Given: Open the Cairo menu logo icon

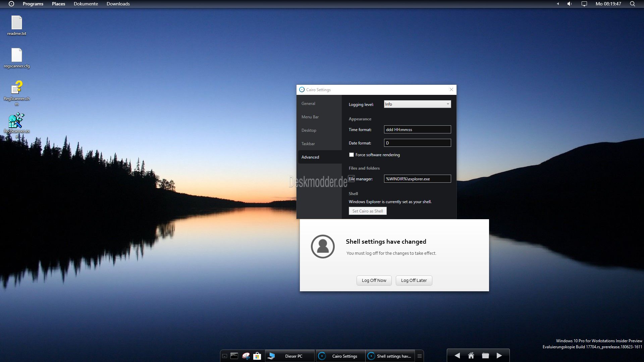Looking at the screenshot, I should [11, 4].
